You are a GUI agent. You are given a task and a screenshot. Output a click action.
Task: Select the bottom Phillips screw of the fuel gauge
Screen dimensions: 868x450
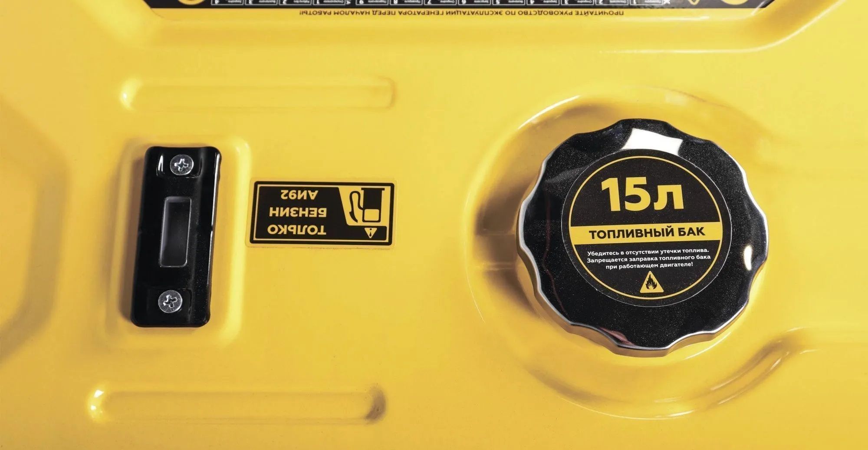pyautogui.click(x=169, y=301)
